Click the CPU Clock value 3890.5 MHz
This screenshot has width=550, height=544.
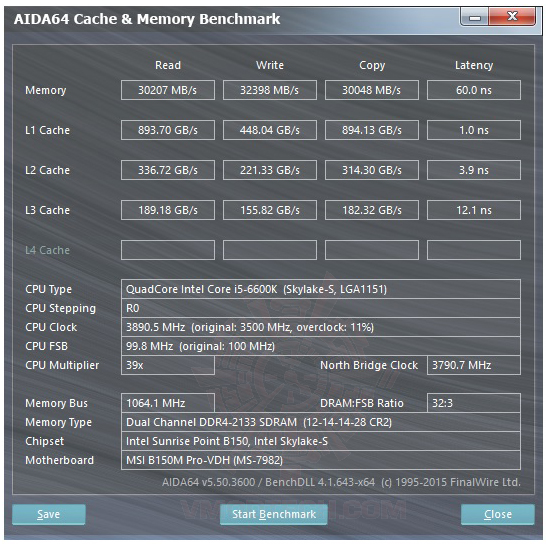321,327
